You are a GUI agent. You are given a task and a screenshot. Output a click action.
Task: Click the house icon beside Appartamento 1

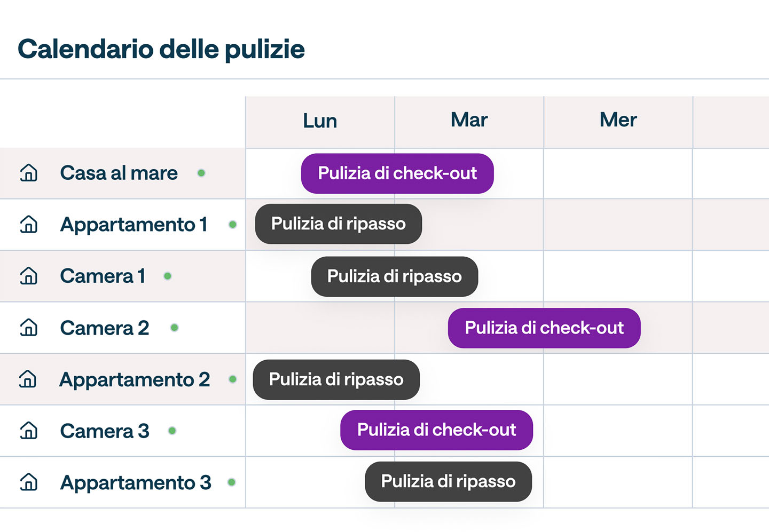(x=29, y=225)
